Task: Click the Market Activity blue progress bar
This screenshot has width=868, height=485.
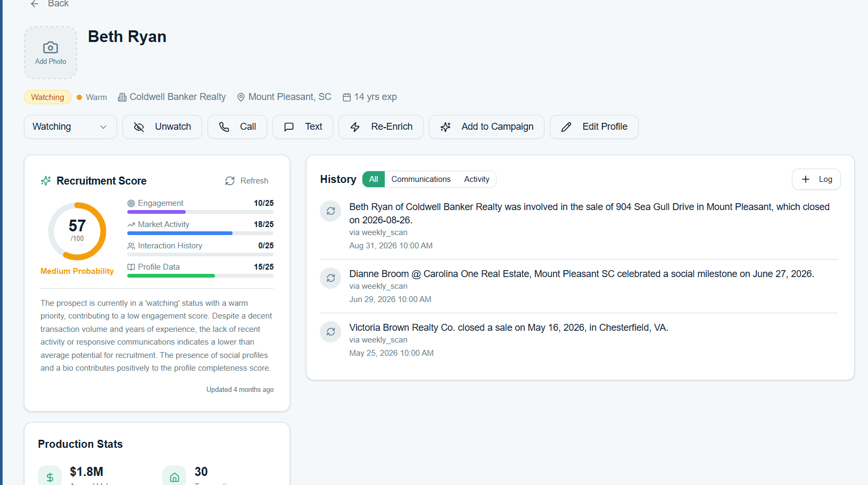Action: coord(180,233)
